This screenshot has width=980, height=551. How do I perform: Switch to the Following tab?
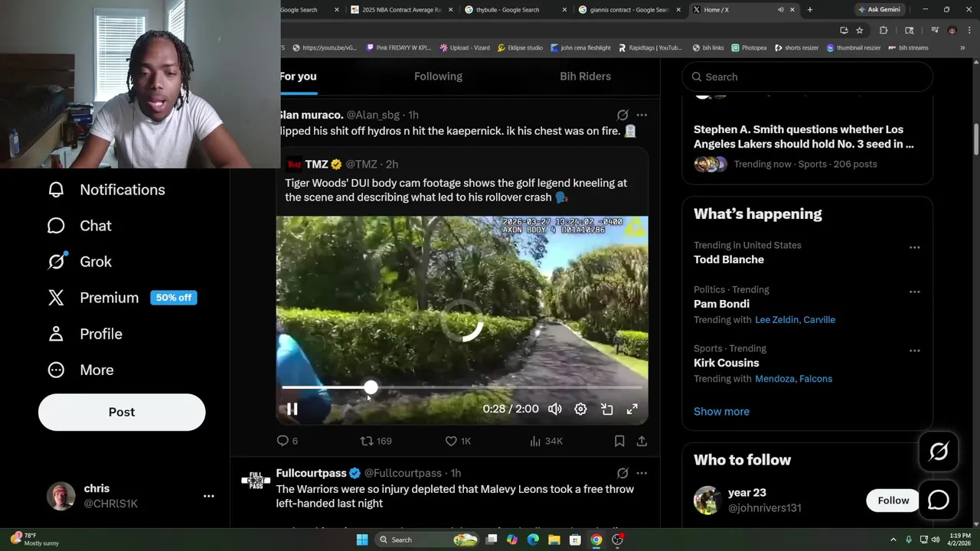pos(438,77)
